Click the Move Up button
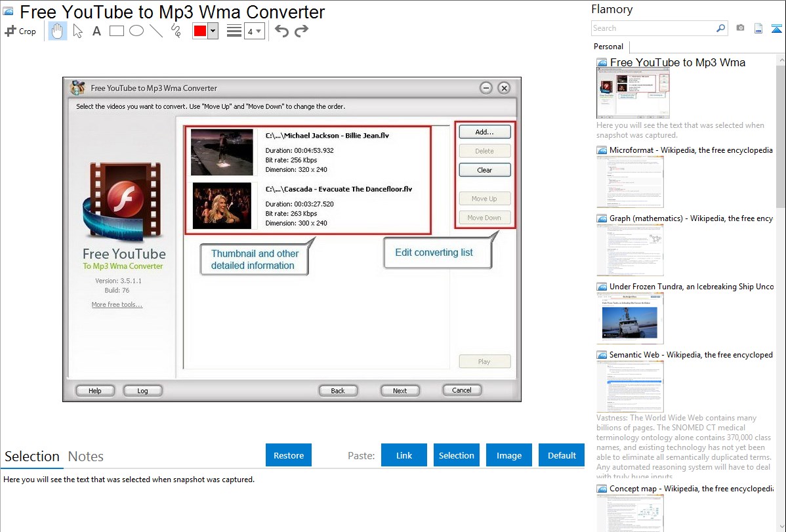The image size is (786, 532). click(484, 199)
